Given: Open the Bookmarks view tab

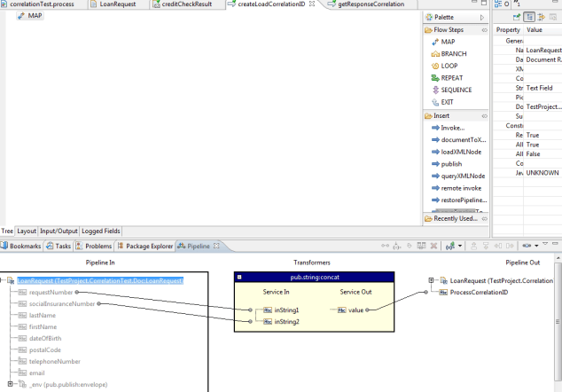Looking at the screenshot, I should 20,246.
